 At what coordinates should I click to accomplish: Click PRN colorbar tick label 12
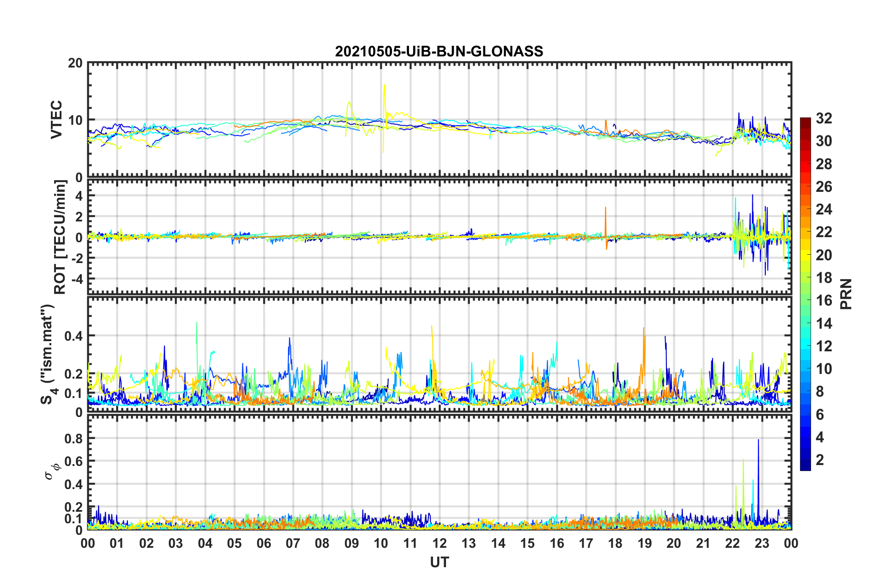pyautogui.click(x=824, y=346)
